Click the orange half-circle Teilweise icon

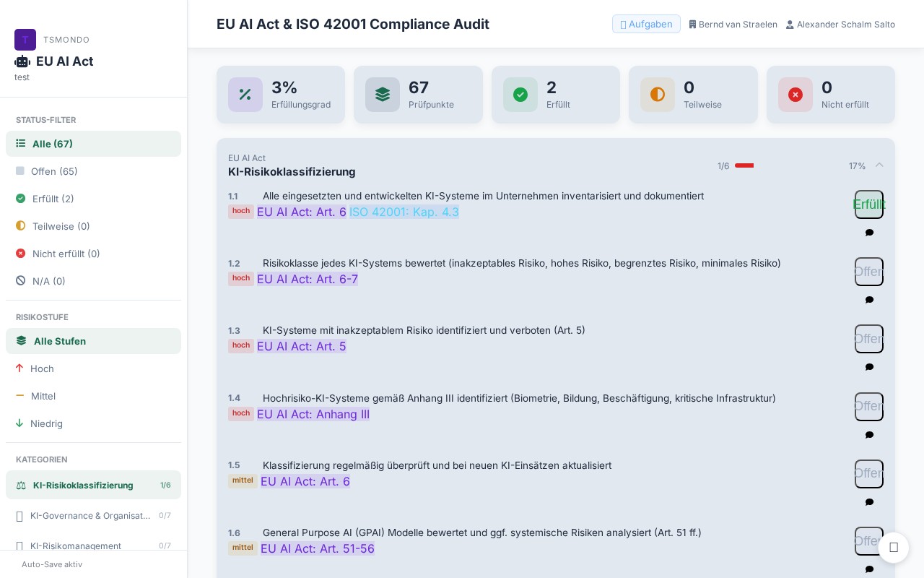(658, 95)
